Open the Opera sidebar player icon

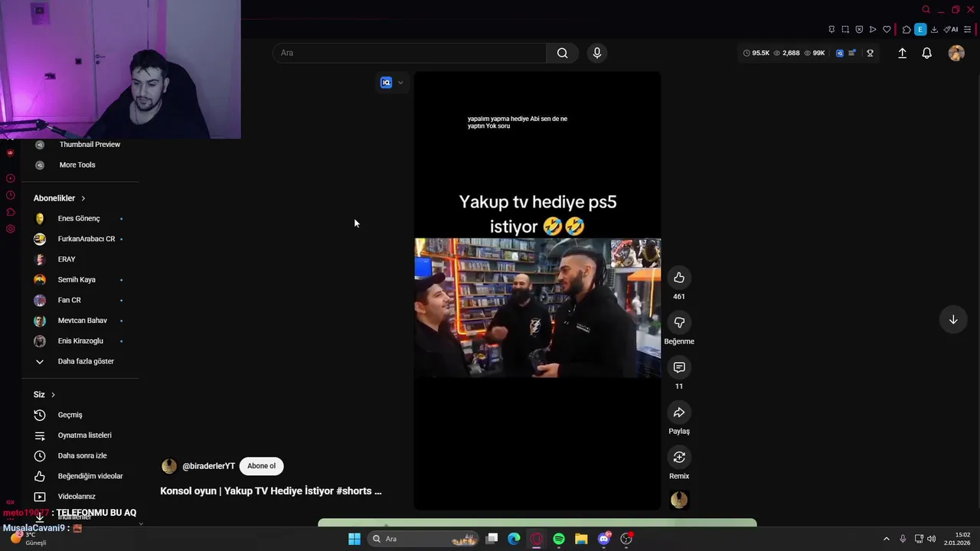point(10,178)
